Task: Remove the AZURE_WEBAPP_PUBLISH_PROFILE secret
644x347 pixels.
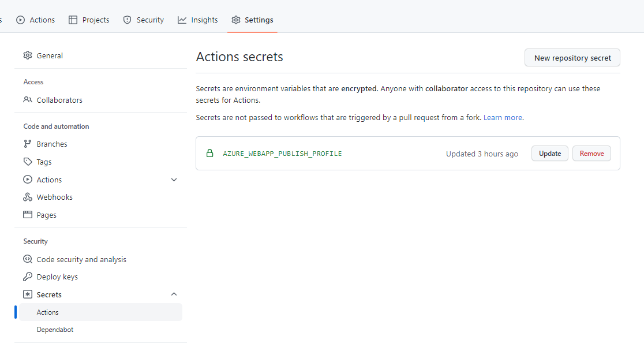Action: [591, 154]
